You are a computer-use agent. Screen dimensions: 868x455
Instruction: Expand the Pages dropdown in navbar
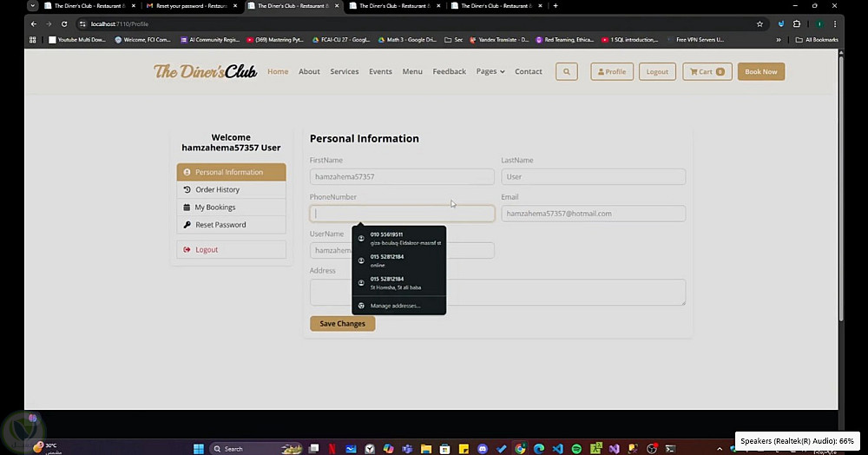point(490,71)
